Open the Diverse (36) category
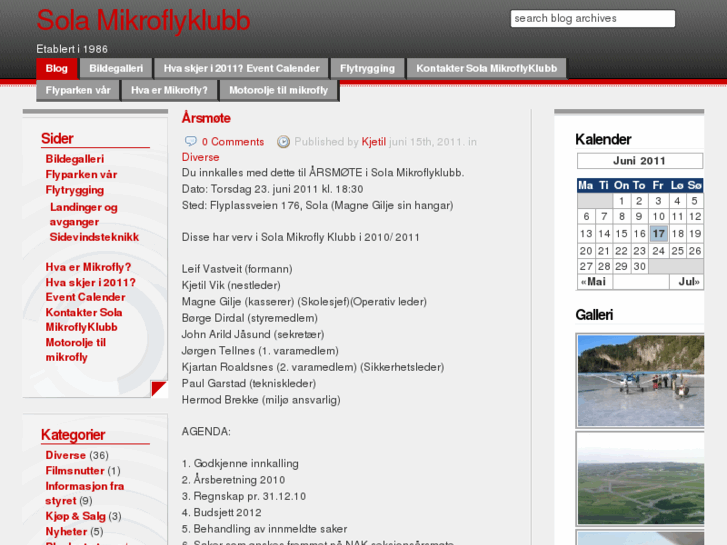The height and width of the screenshot is (545, 727). click(x=65, y=455)
